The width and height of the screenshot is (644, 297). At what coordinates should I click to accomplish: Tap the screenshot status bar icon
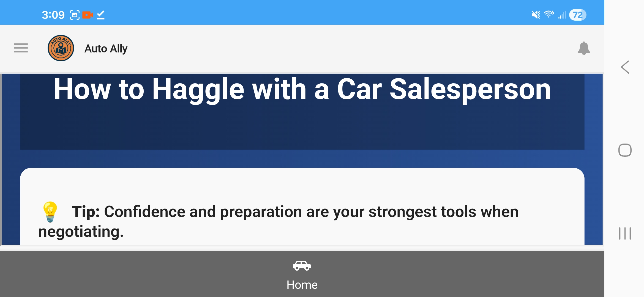point(75,15)
